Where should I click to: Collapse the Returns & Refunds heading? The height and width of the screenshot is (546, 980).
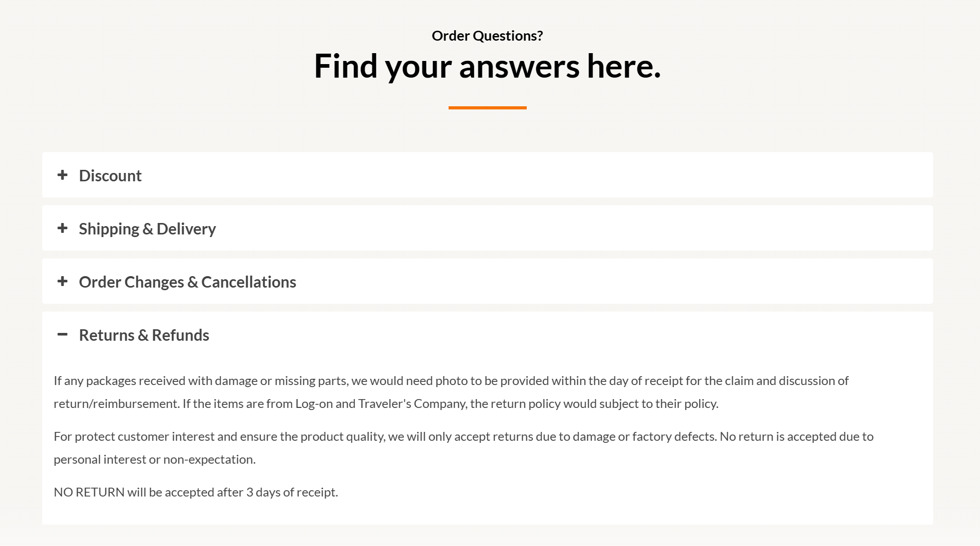pos(144,335)
